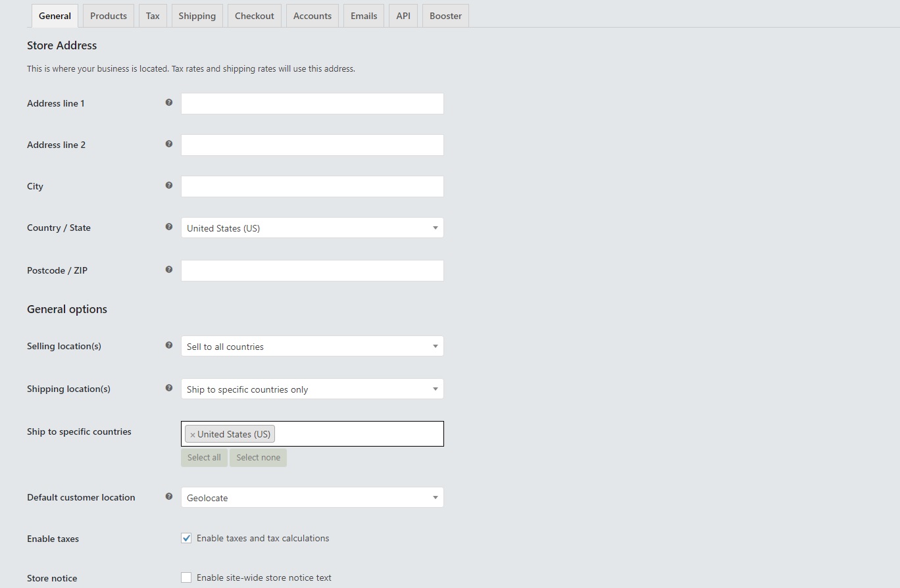Click the Store notice label

tap(52, 578)
